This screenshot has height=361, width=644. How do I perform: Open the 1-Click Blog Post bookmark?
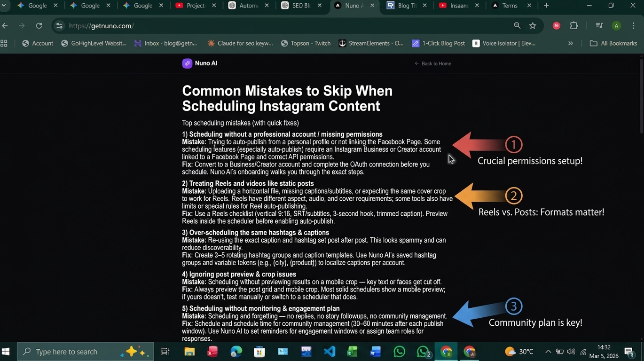[x=438, y=43]
